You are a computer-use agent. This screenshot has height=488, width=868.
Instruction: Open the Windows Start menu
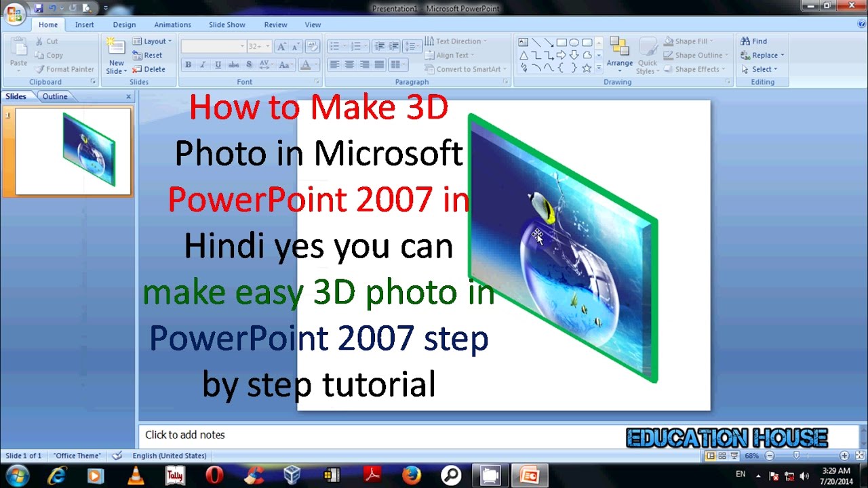tap(16, 475)
